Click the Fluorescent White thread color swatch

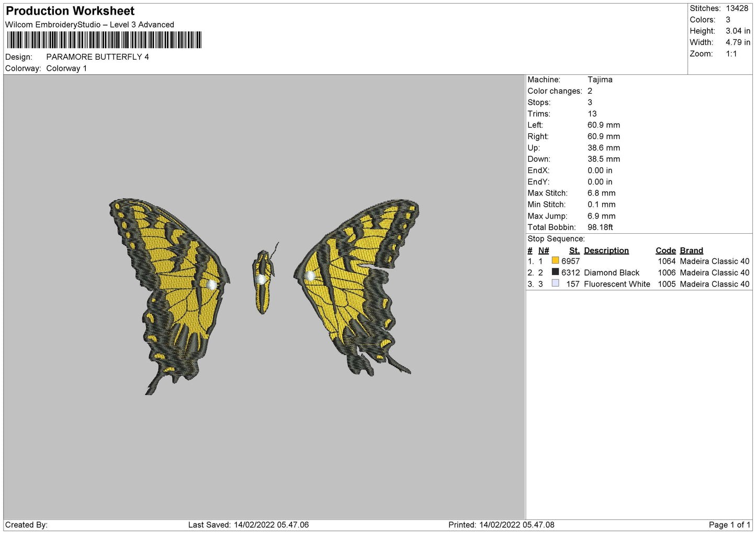point(555,283)
